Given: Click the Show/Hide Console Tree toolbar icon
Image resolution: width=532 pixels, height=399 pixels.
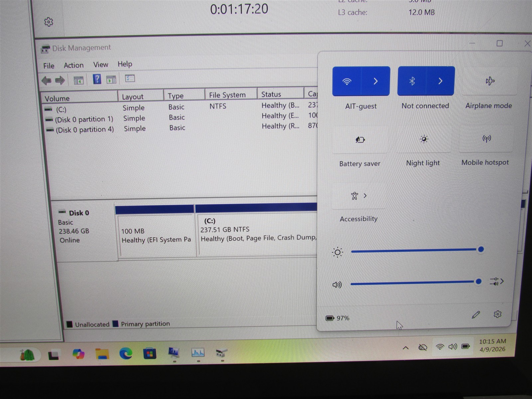Looking at the screenshot, I should point(78,80).
